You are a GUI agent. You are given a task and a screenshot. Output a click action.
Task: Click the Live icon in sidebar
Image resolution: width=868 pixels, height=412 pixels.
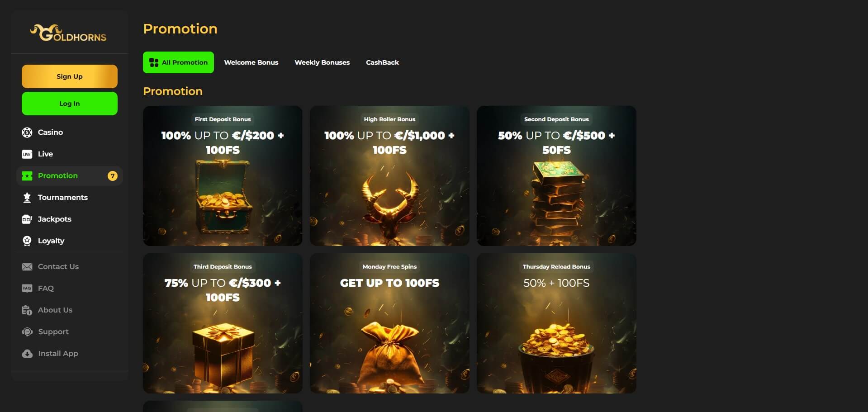pyautogui.click(x=27, y=154)
